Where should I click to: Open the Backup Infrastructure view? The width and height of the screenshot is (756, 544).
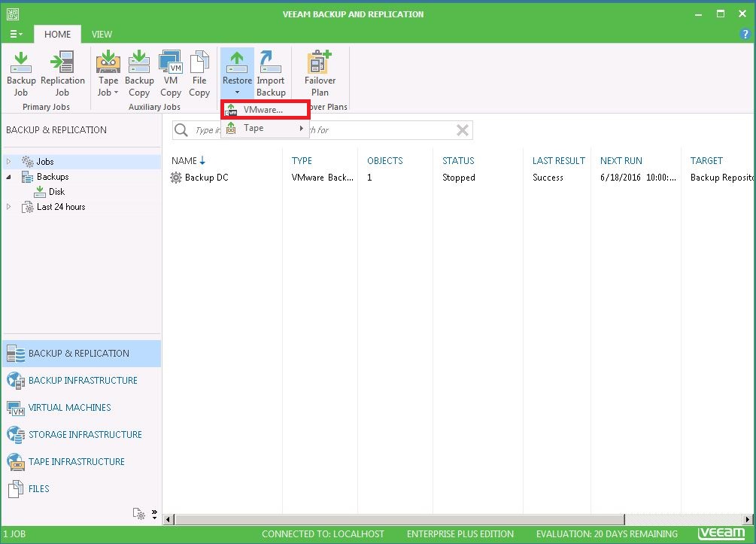(81, 381)
